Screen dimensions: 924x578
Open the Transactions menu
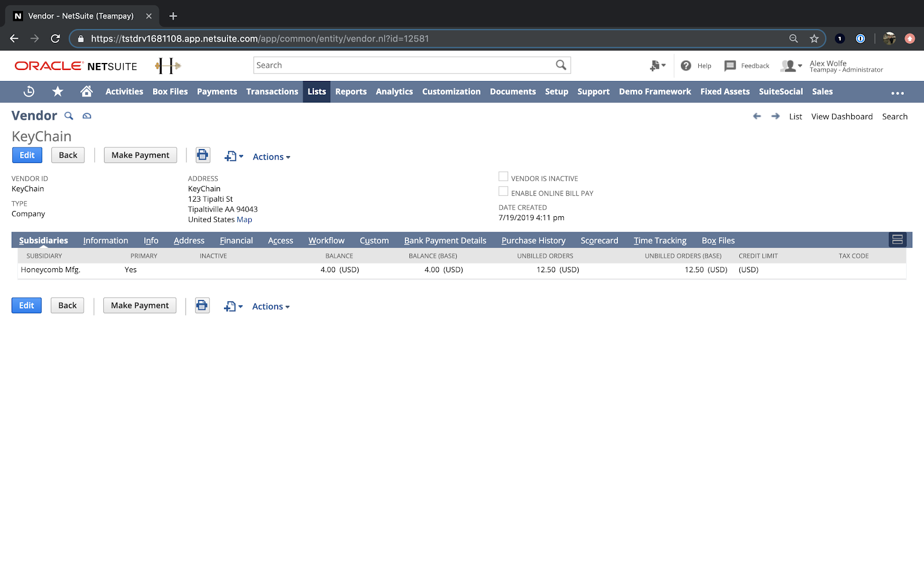272,91
